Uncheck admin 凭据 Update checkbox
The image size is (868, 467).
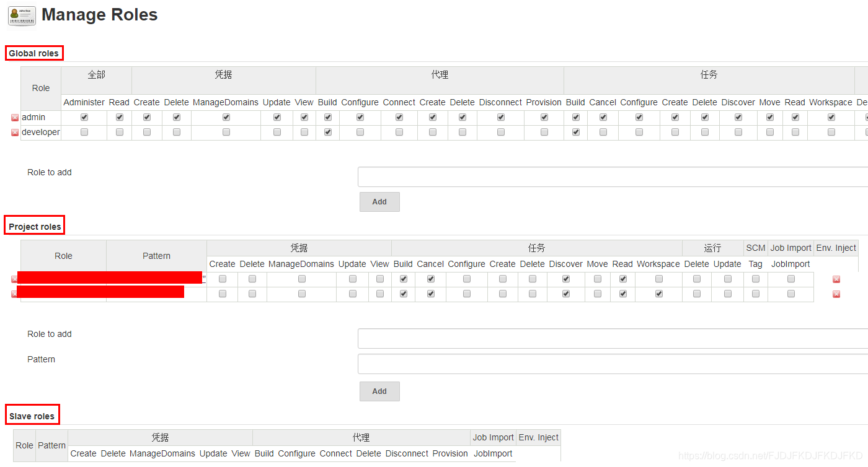pyautogui.click(x=277, y=117)
